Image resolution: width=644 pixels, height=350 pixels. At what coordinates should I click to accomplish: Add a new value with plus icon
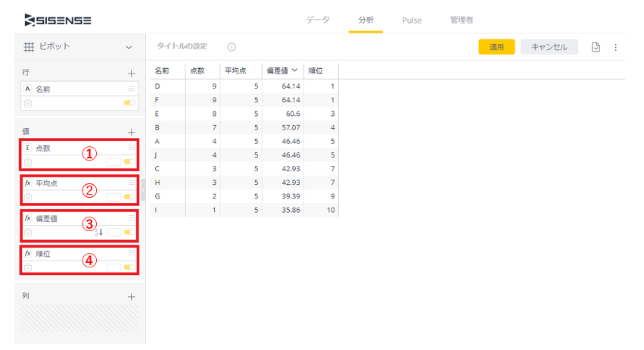132,132
